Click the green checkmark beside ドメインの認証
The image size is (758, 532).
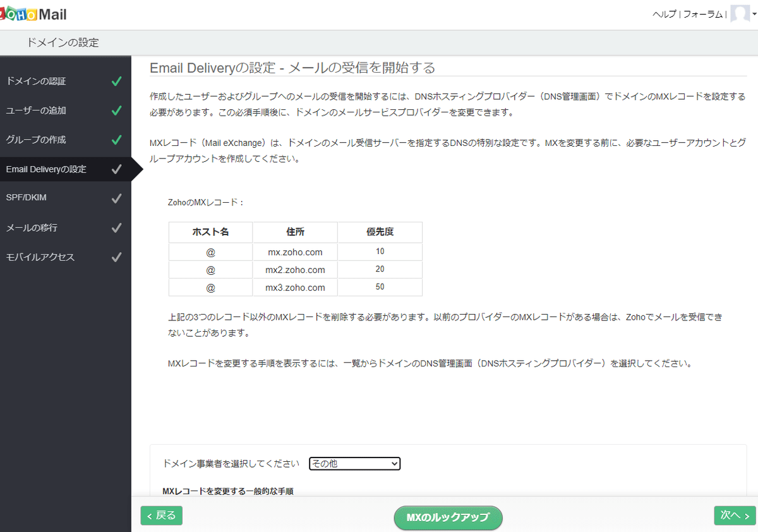116,81
